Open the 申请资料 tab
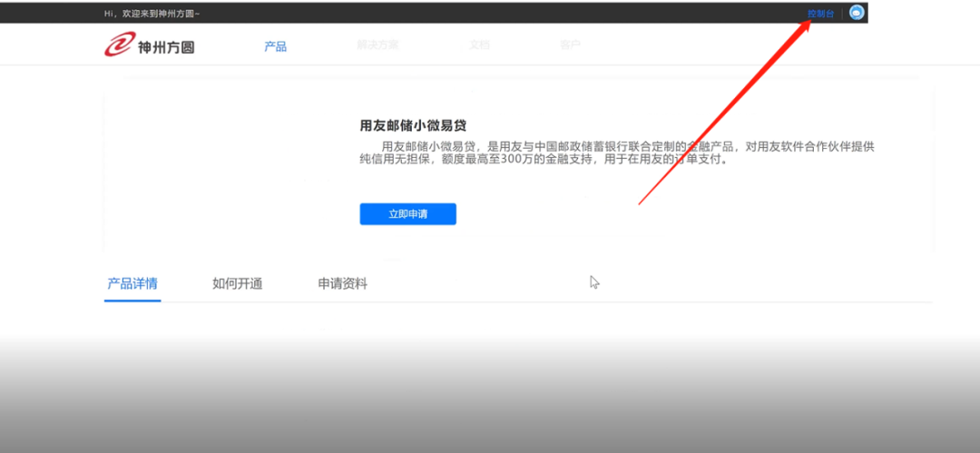Image resolution: width=980 pixels, height=453 pixels. pyautogui.click(x=342, y=283)
